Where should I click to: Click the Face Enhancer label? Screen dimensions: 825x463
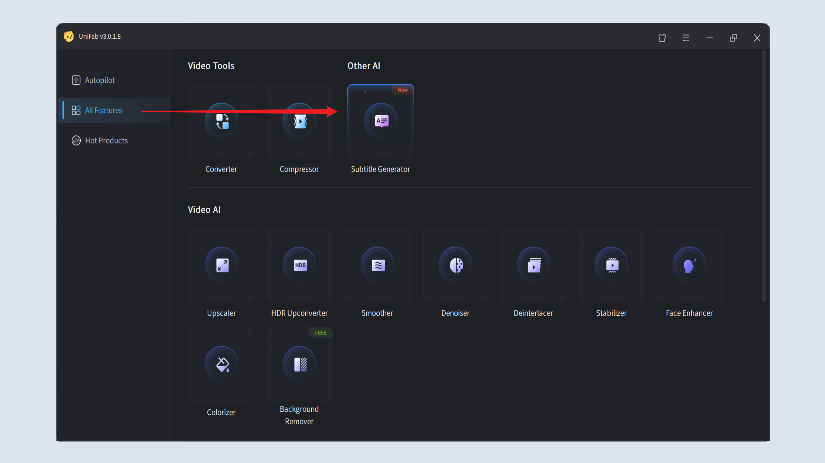[689, 313]
